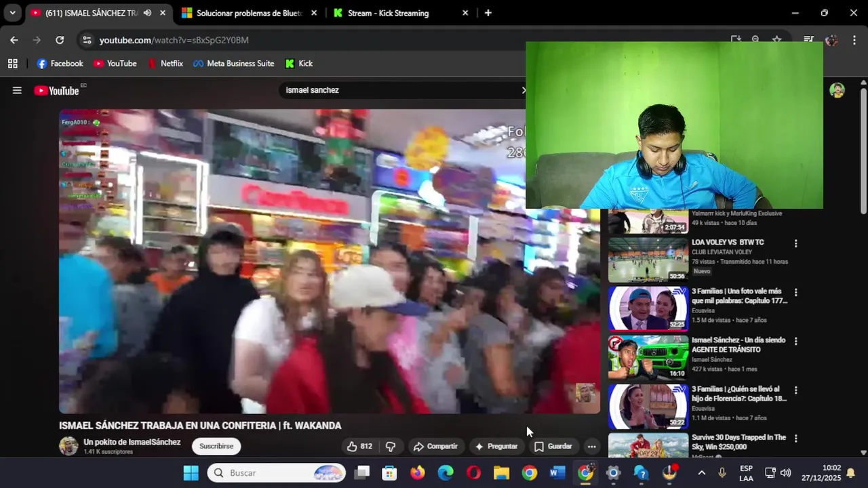Expand the system tray hidden icons chevron
Screen dimensions: 868x488
[701, 473]
